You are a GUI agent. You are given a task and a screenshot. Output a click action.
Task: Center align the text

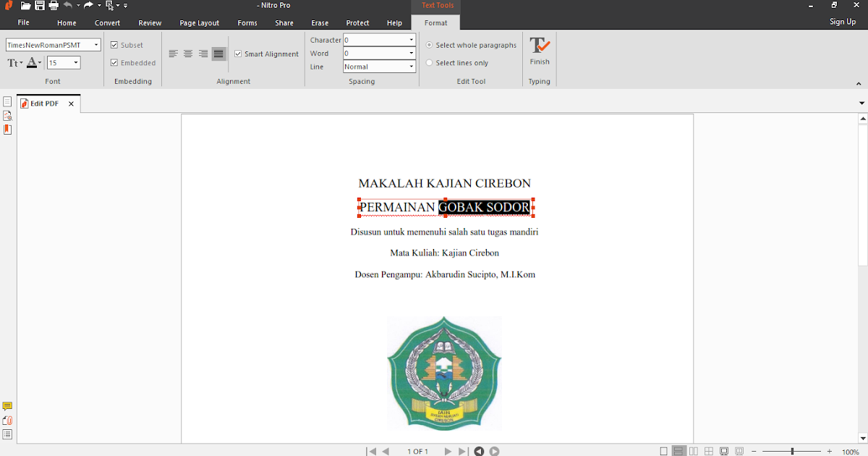coord(188,54)
